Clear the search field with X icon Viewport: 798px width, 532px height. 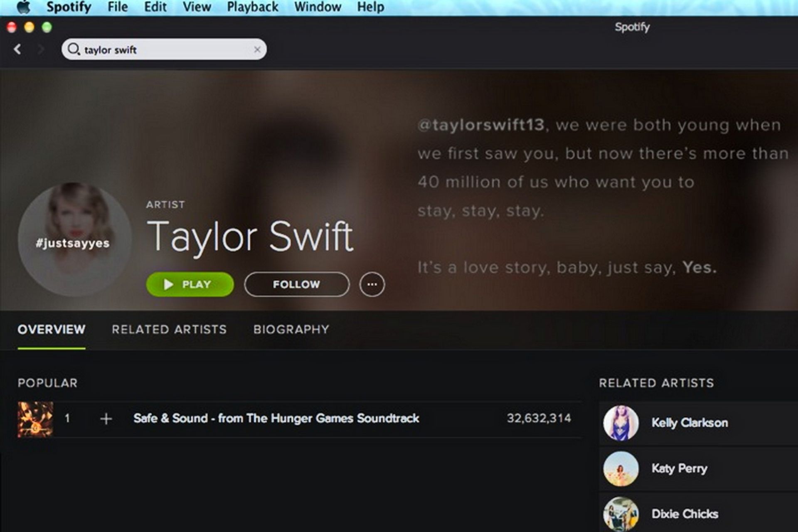click(x=257, y=49)
